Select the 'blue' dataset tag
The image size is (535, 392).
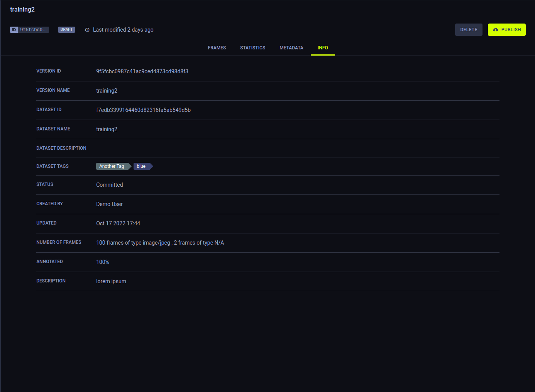(x=141, y=166)
